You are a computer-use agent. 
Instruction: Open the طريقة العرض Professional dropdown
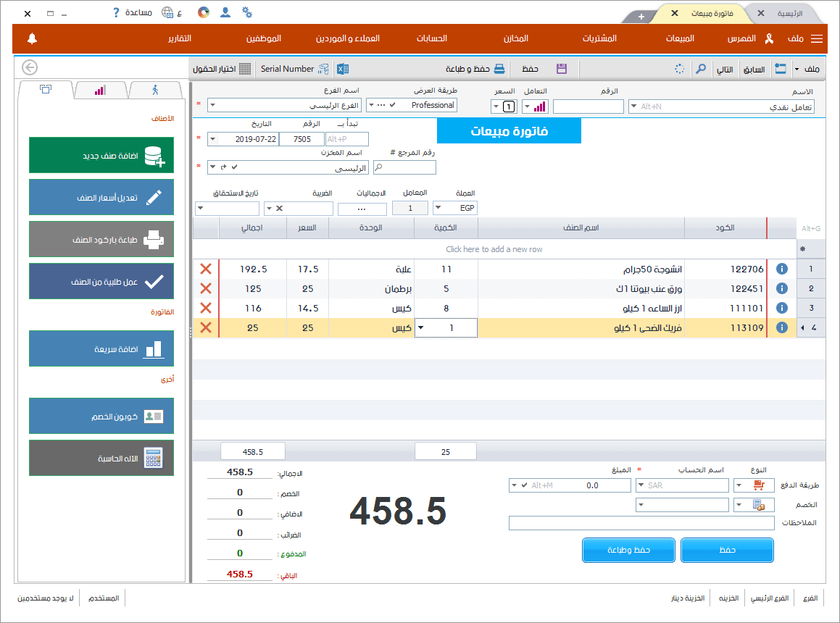click(371, 105)
